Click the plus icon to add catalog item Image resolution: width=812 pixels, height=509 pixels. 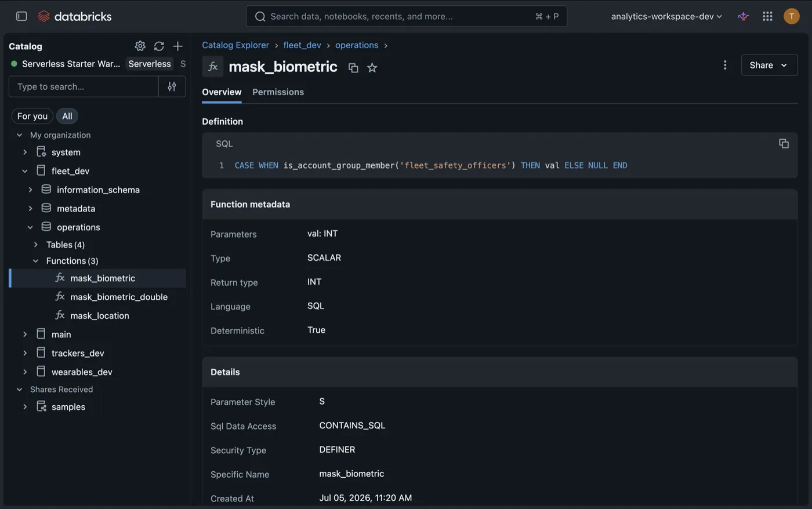point(177,46)
